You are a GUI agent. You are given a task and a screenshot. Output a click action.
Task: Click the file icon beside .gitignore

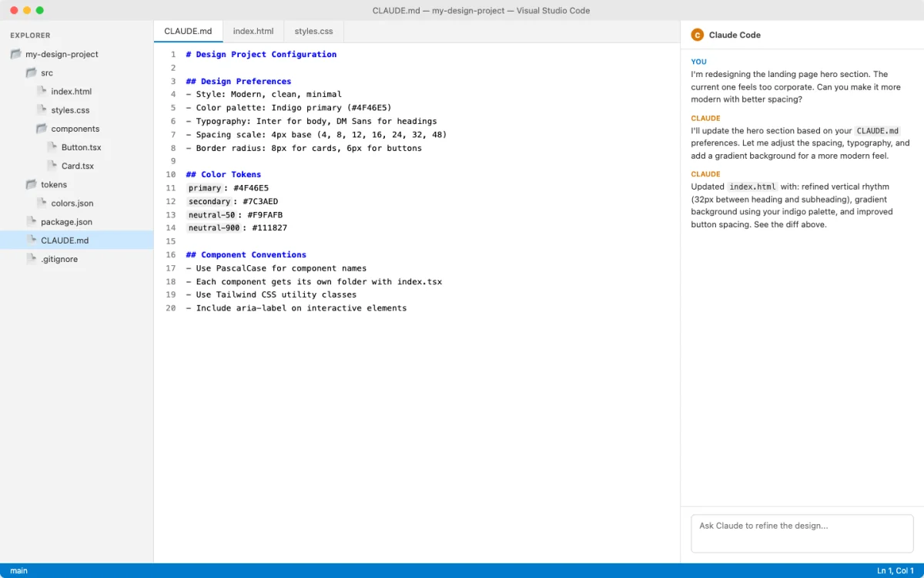32,259
